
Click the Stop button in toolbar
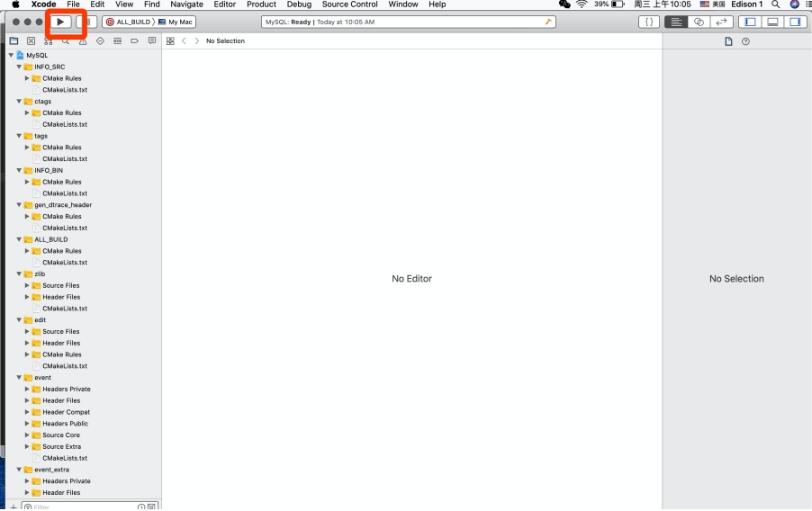click(88, 22)
